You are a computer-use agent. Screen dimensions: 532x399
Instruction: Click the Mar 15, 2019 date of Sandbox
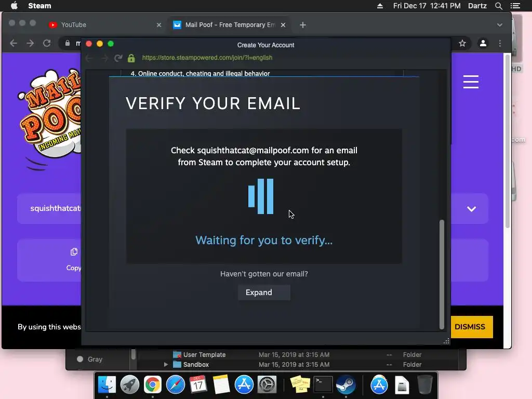click(294, 364)
